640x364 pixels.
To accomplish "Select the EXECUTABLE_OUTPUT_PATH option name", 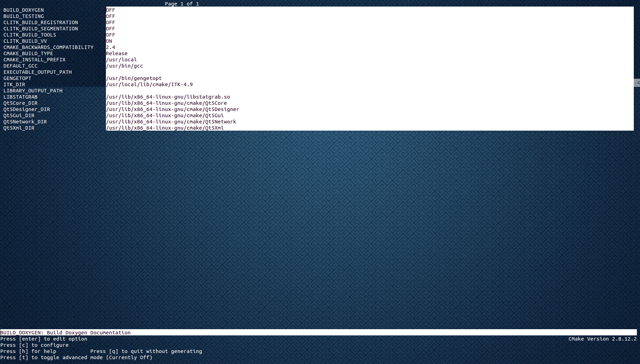I will [38, 72].
